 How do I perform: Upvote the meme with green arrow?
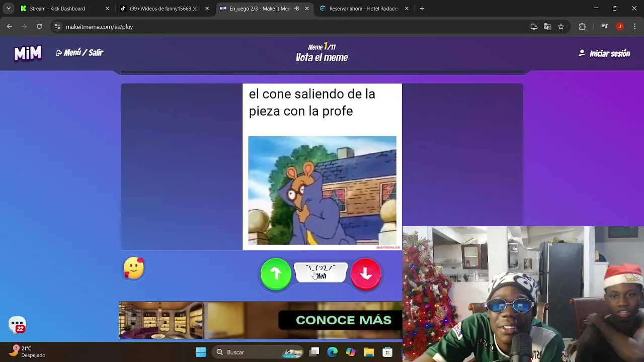[276, 274]
